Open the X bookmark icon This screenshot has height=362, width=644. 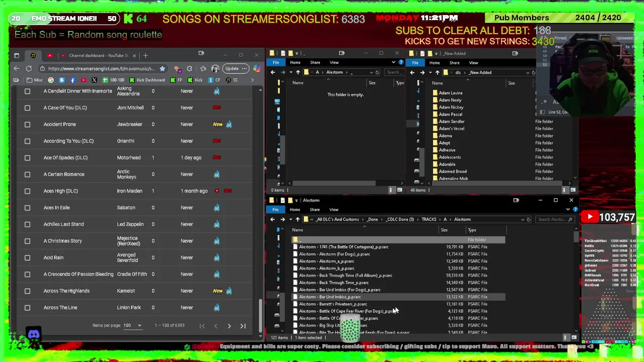click(94, 80)
